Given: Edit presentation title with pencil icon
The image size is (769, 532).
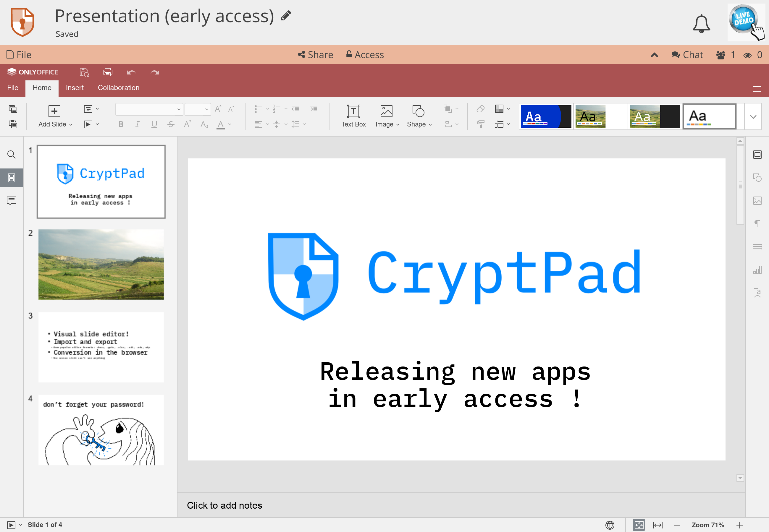Looking at the screenshot, I should coord(286,15).
